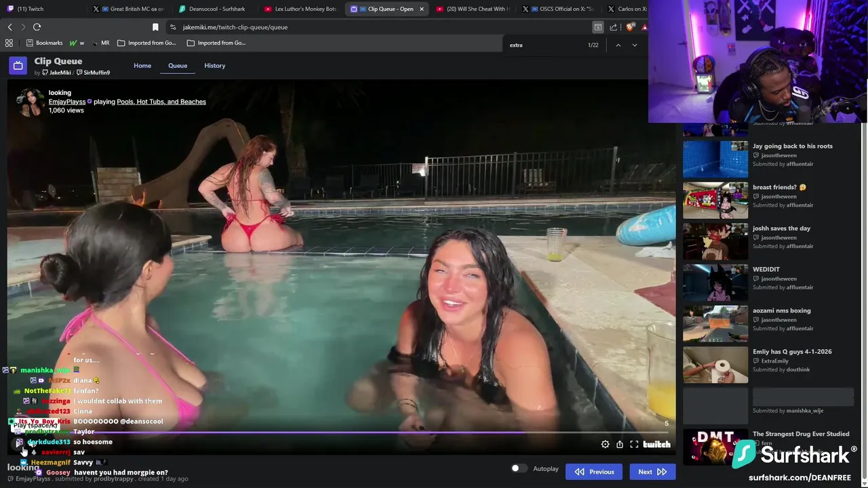Open the reader or picture-in-picture icon in toolbar
This screenshot has height=488, width=868.
597,27
